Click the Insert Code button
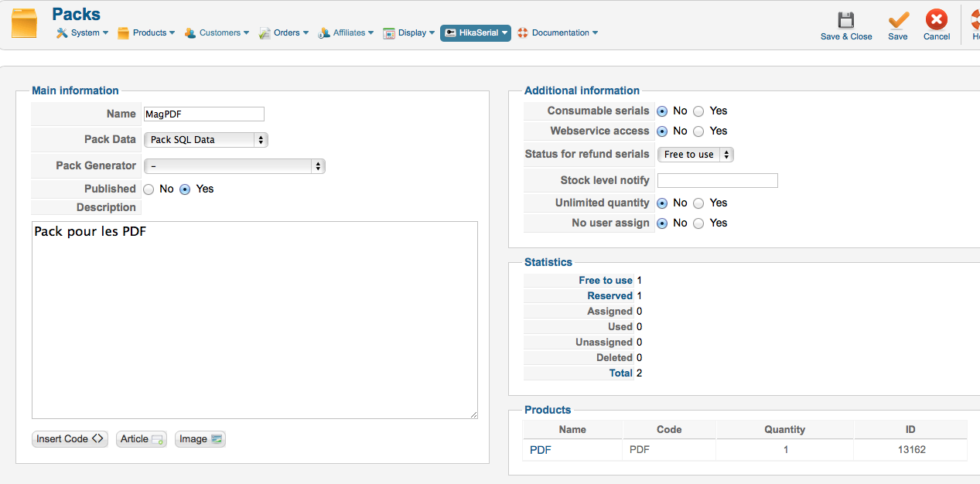The width and height of the screenshot is (980, 484). (x=70, y=439)
